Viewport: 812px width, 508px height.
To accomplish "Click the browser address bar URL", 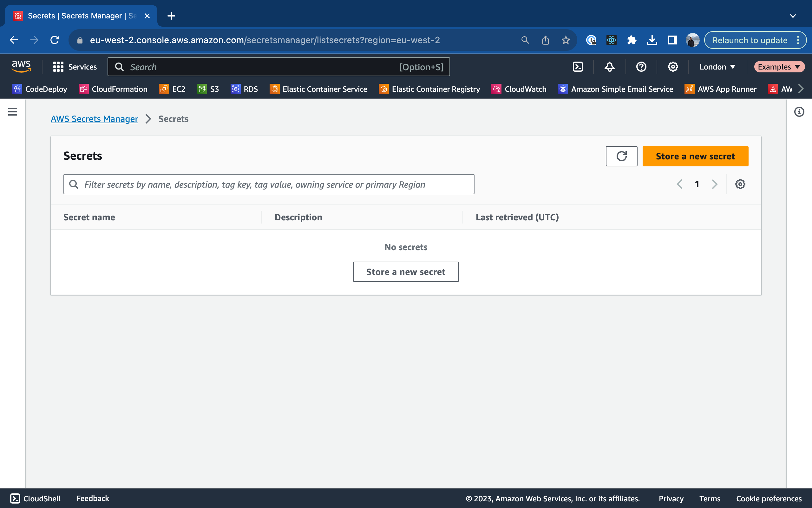I will pyautogui.click(x=265, y=40).
